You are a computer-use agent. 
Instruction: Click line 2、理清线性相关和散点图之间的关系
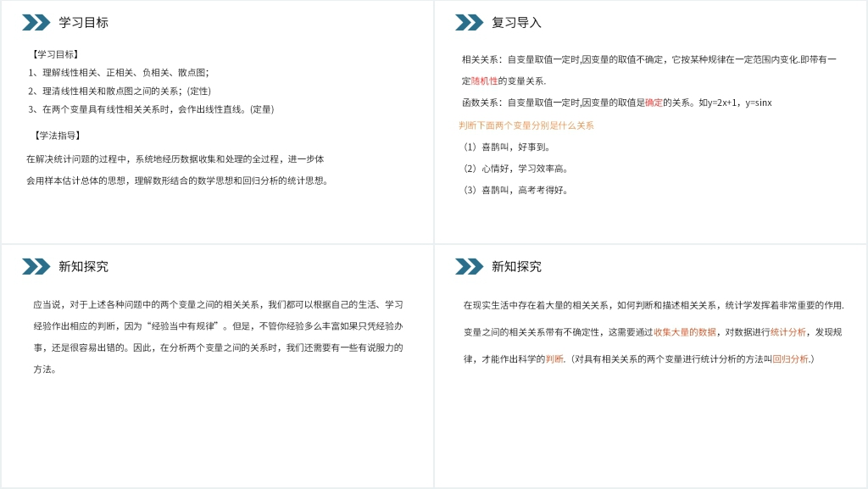click(120, 92)
